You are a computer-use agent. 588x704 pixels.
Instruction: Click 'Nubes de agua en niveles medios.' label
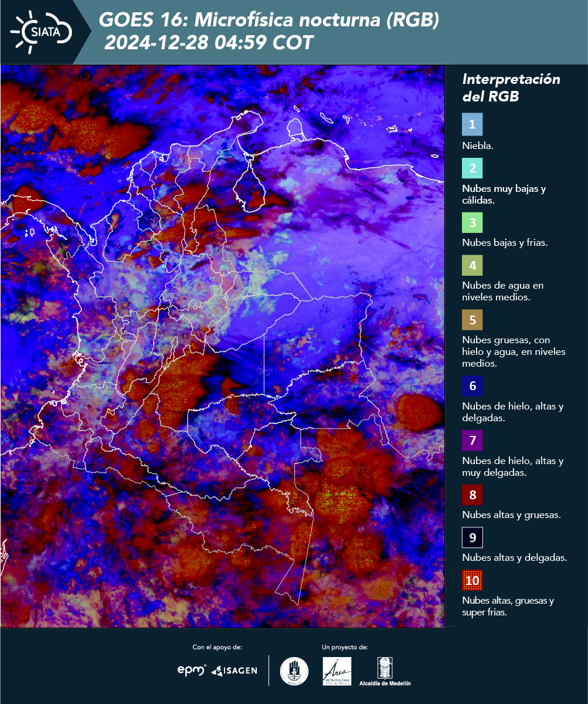[503, 292]
